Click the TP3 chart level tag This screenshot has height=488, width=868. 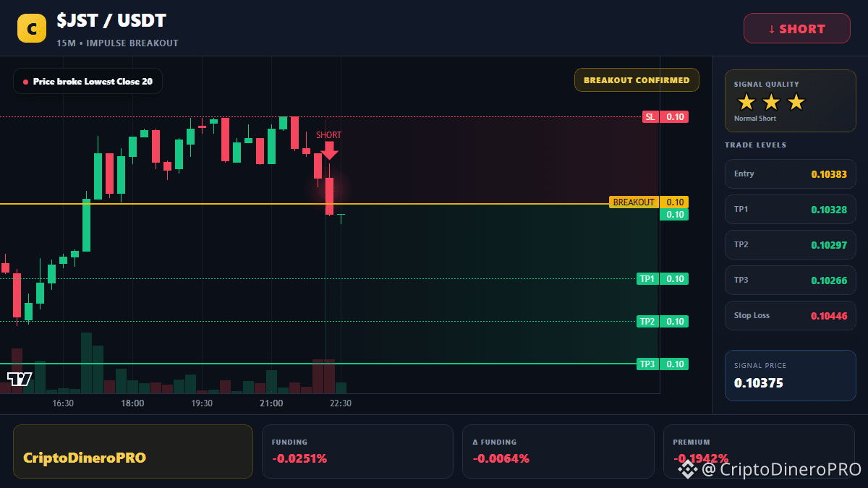pos(647,364)
